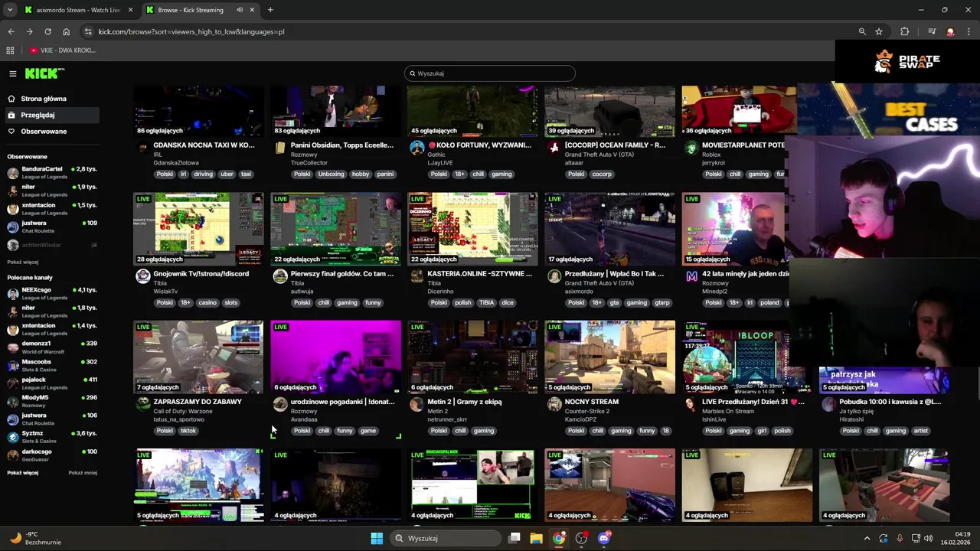Open pajalock recommended channel

[51, 383]
